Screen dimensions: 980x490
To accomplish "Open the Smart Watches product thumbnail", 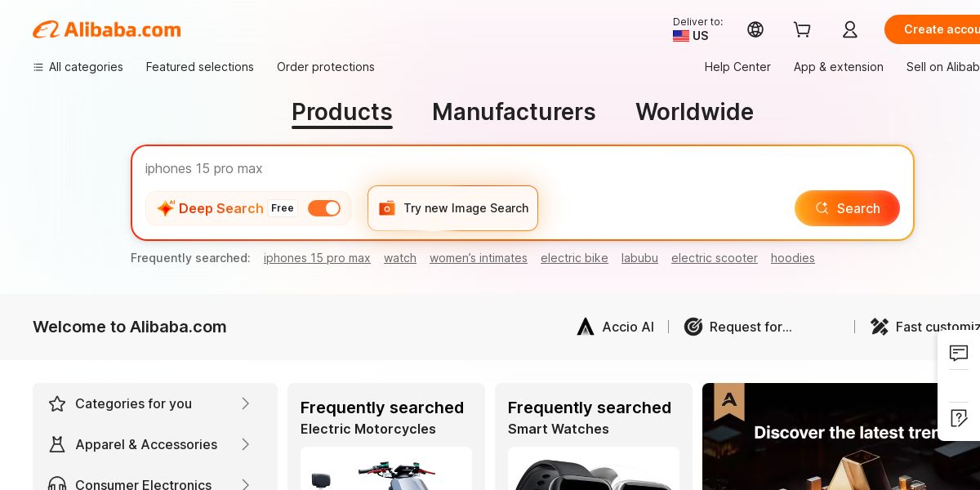I will point(594,468).
